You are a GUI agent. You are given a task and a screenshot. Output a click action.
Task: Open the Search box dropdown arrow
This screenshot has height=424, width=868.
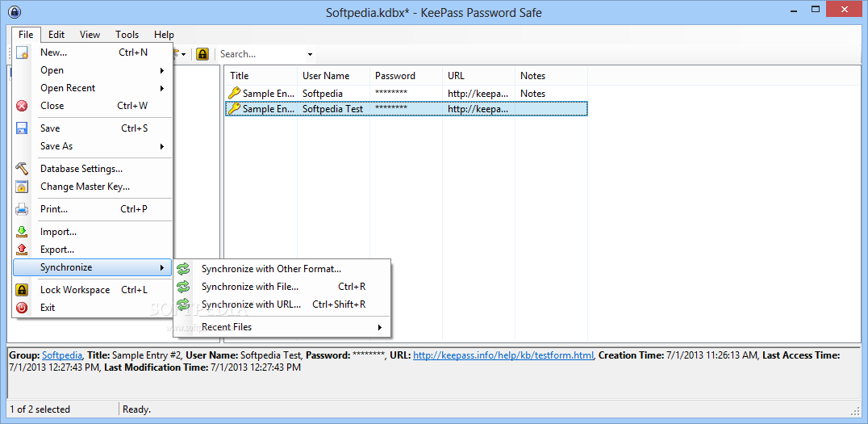(310, 54)
